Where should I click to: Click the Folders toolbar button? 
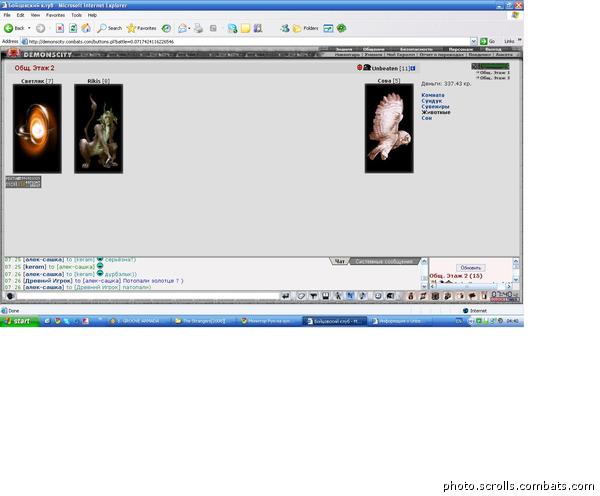tap(305, 28)
